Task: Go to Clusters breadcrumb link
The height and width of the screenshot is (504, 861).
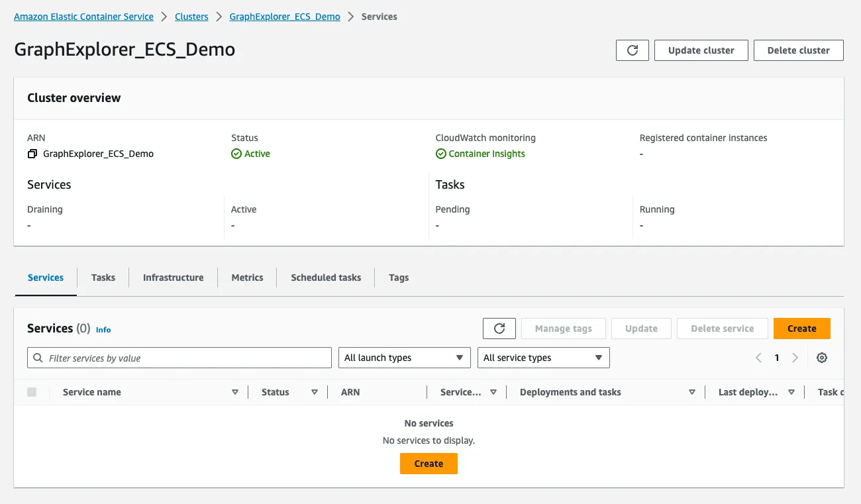Action: tap(191, 17)
